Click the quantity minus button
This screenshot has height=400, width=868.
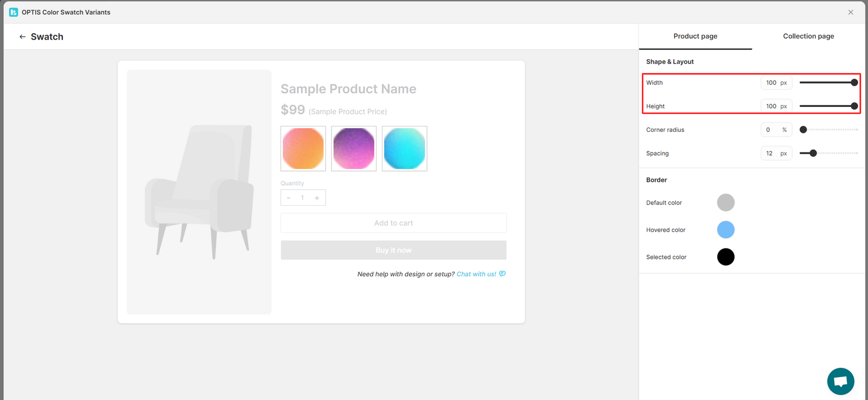click(x=289, y=198)
